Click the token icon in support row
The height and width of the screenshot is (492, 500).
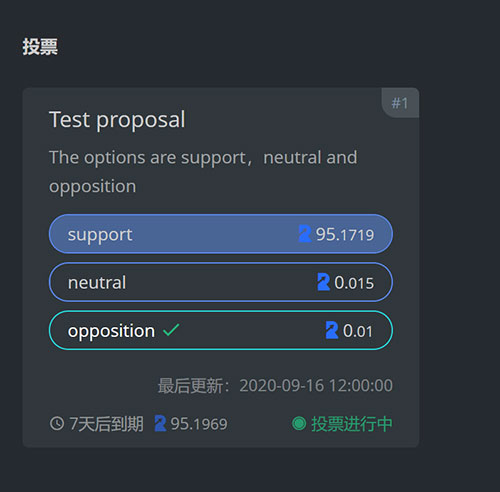coord(305,234)
